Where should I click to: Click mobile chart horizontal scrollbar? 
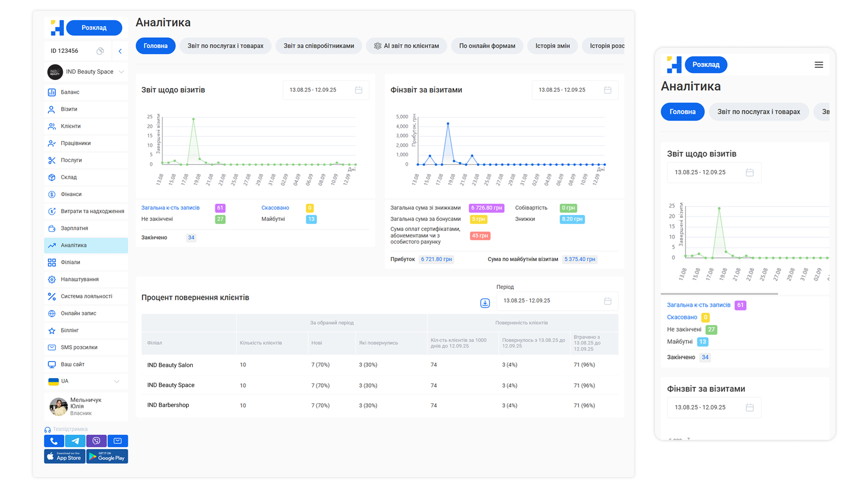tap(719, 294)
